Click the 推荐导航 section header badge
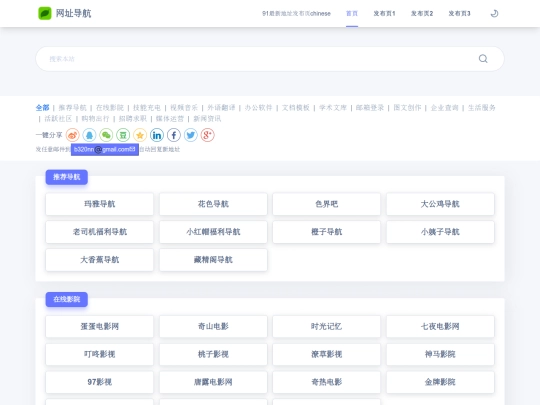Image resolution: width=540 pixels, height=405 pixels. [x=66, y=177]
